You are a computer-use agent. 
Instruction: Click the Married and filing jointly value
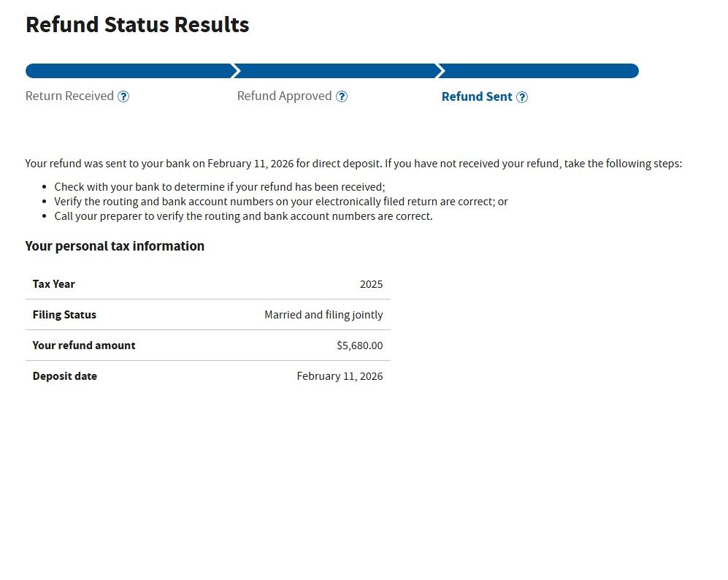[x=323, y=315]
